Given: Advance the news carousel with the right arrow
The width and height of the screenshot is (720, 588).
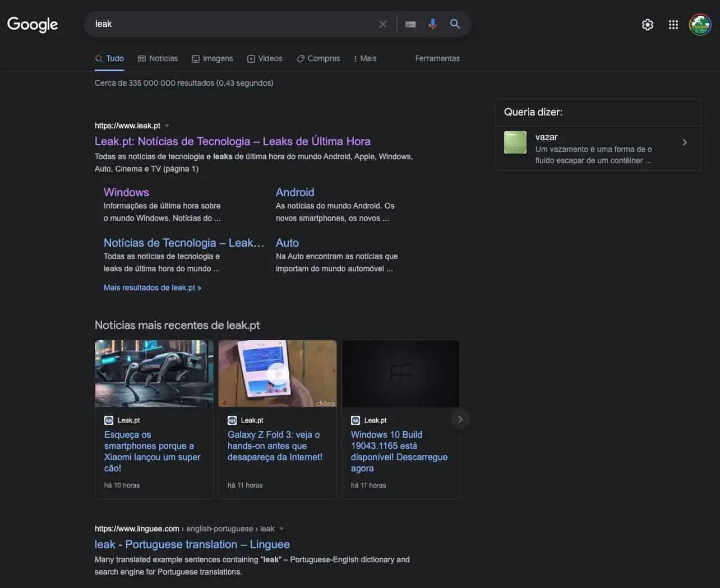Looking at the screenshot, I should click(460, 419).
